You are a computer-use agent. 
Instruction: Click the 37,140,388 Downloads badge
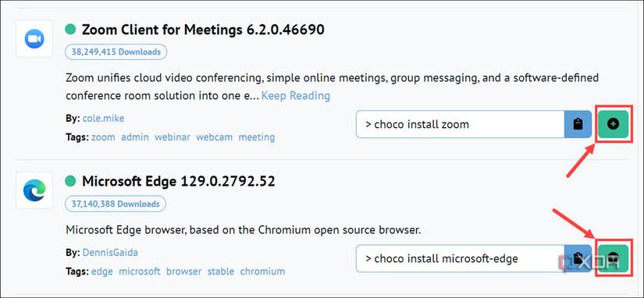point(116,204)
